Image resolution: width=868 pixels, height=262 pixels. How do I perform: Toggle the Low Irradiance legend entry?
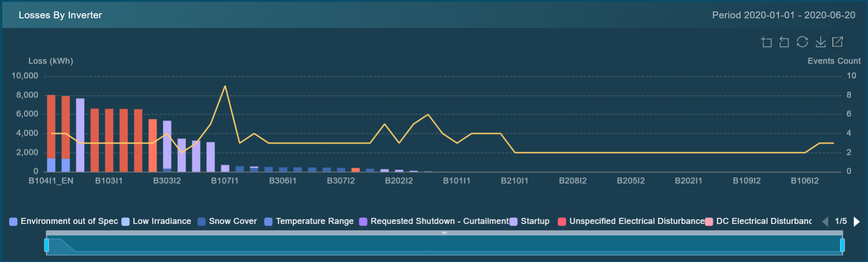click(156, 221)
